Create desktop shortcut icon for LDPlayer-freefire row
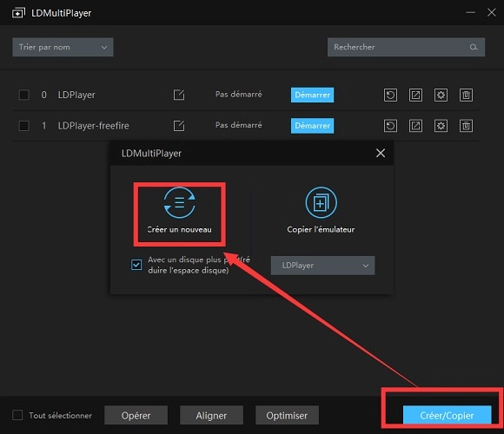The width and height of the screenshot is (504, 434). (x=415, y=126)
